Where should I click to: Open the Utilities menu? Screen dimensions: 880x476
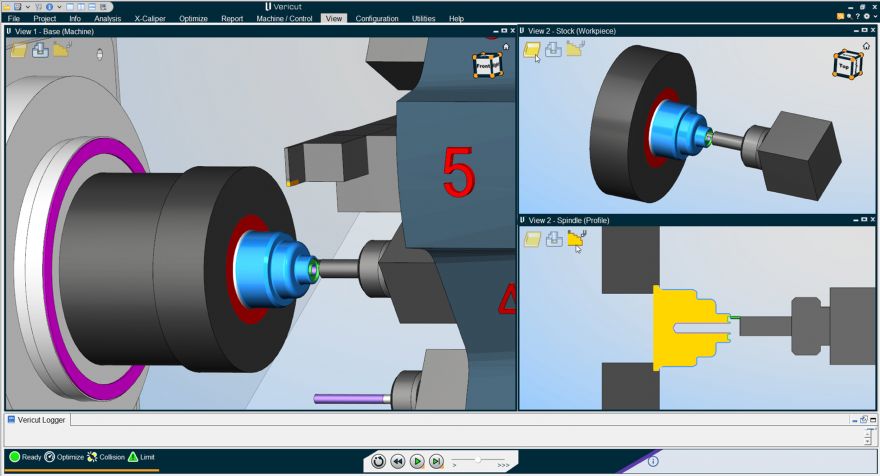[x=424, y=19]
